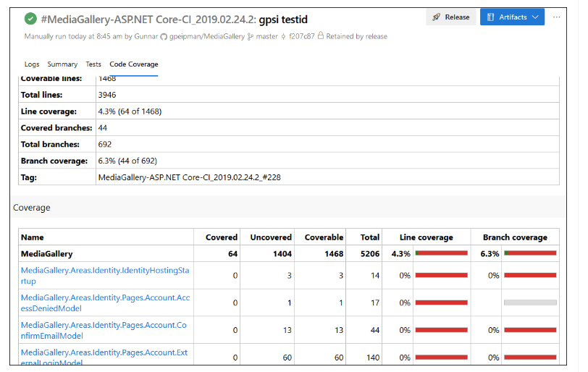
Task: Switch to the Logs tab
Action: (32, 64)
